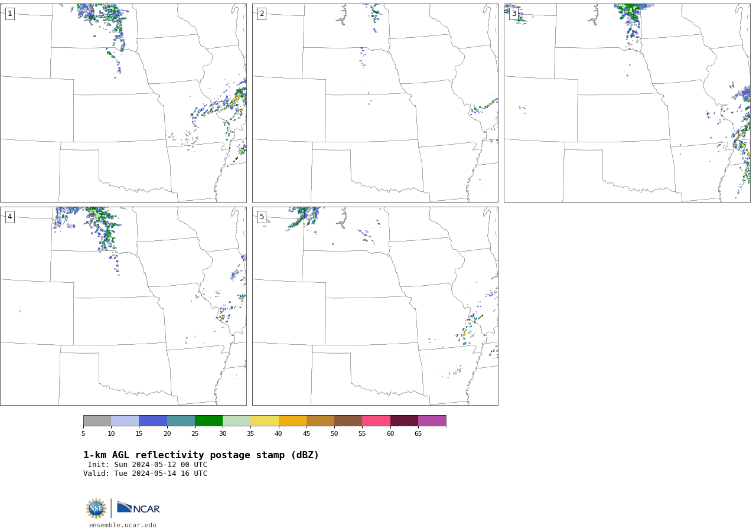Click the light blue 10-15 dBZ swatch
756x532 pixels.
(x=125, y=421)
